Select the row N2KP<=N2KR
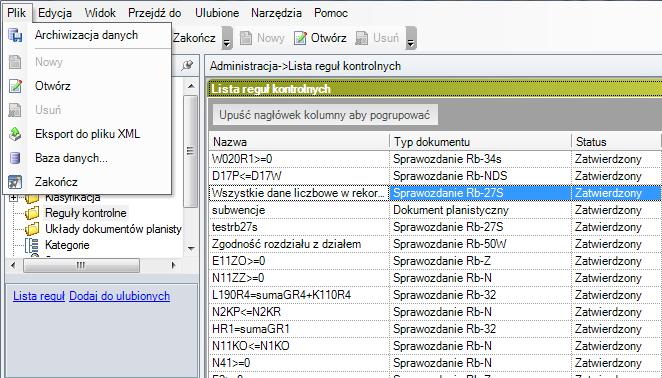This screenshot has height=378, width=662. [x=435, y=312]
